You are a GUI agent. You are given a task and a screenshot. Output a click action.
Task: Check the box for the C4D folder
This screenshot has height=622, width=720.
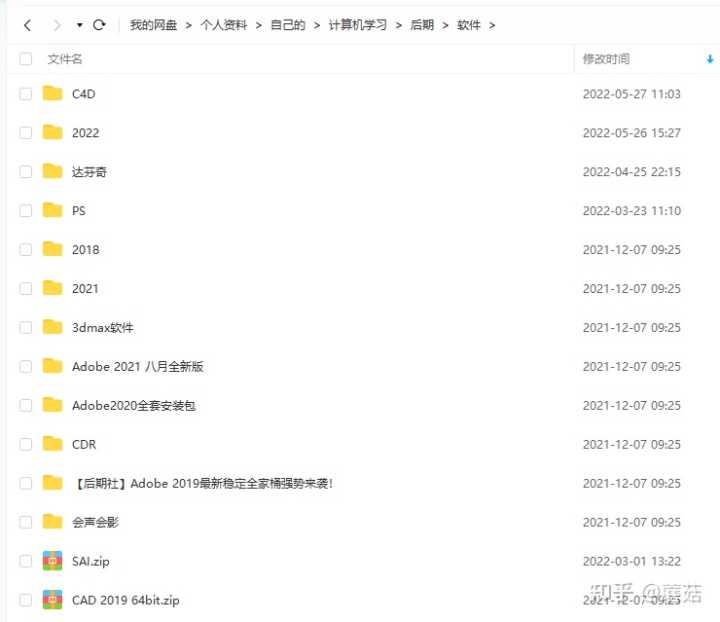click(x=26, y=94)
